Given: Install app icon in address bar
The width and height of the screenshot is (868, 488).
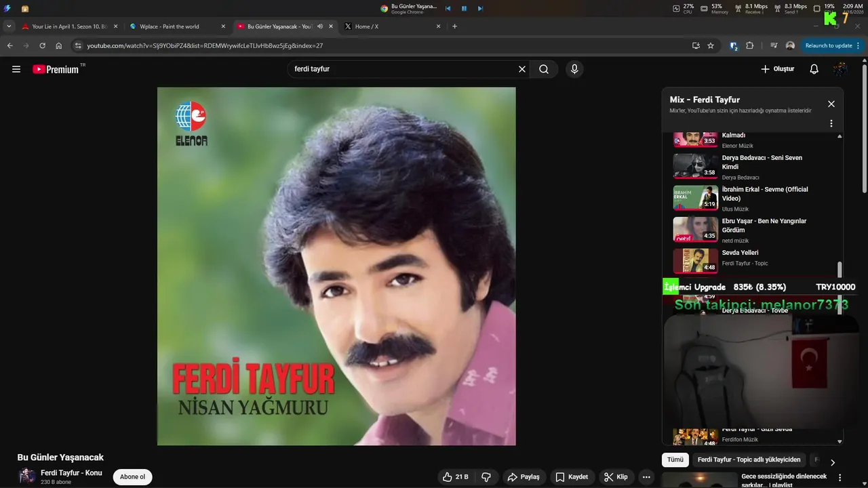Looking at the screenshot, I should tap(696, 45).
